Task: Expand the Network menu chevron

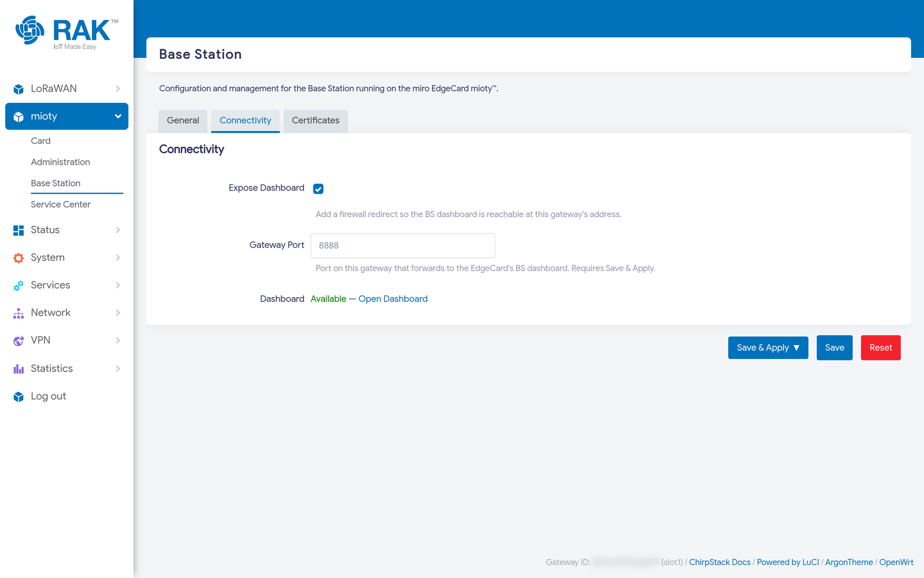Action: tap(118, 313)
